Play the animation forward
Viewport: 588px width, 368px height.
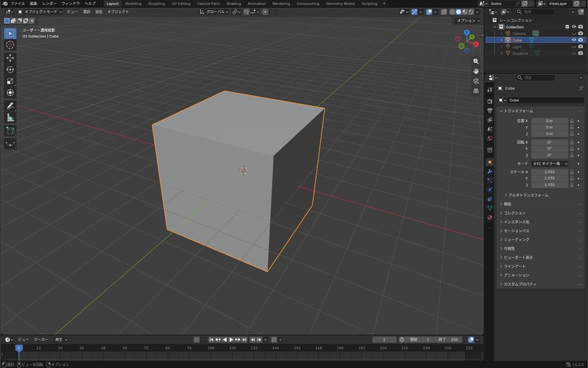(231, 339)
